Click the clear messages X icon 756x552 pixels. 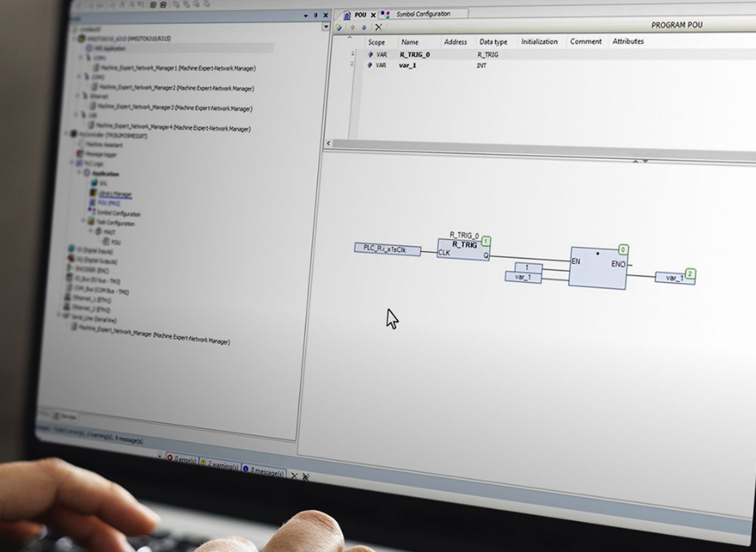(x=294, y=475)
